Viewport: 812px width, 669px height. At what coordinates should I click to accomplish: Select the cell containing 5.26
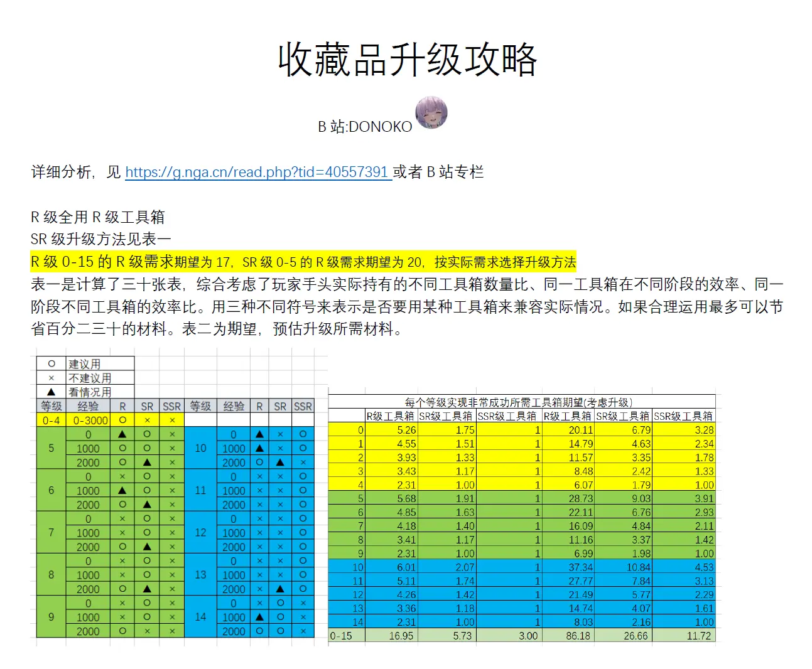point(392,430)
